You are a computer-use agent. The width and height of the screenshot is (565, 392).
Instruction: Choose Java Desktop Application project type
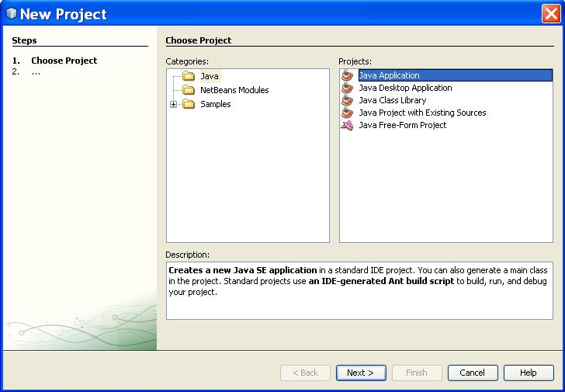pyautogui.click(x=405, y=88)
